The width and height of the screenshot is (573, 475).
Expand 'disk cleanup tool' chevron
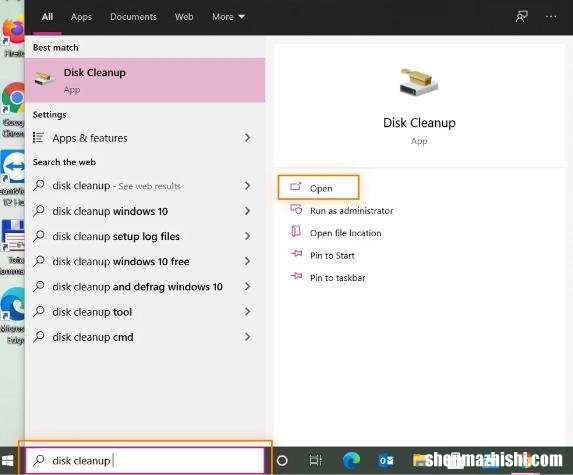pyautogui.click(x=248, y=312)
